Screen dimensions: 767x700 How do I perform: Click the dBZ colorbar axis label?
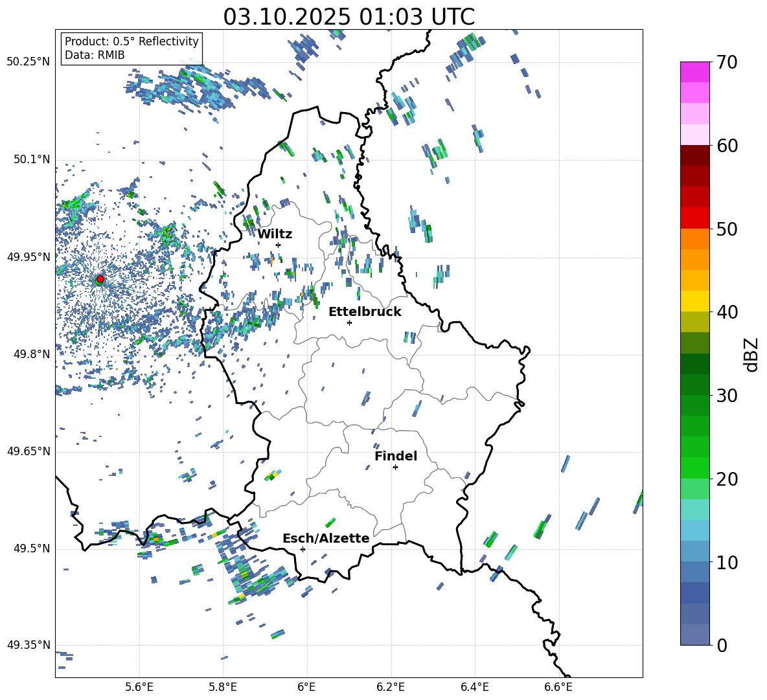coord(751,354)
